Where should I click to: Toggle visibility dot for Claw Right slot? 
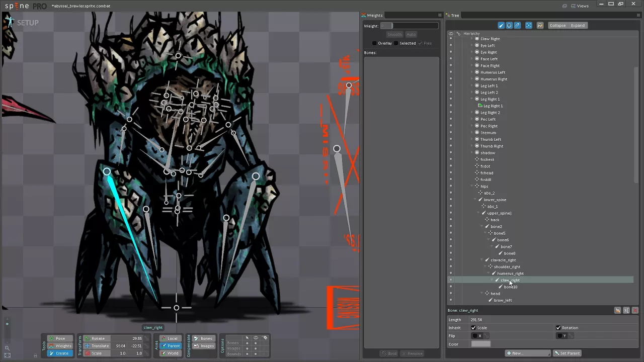point(450,39)
